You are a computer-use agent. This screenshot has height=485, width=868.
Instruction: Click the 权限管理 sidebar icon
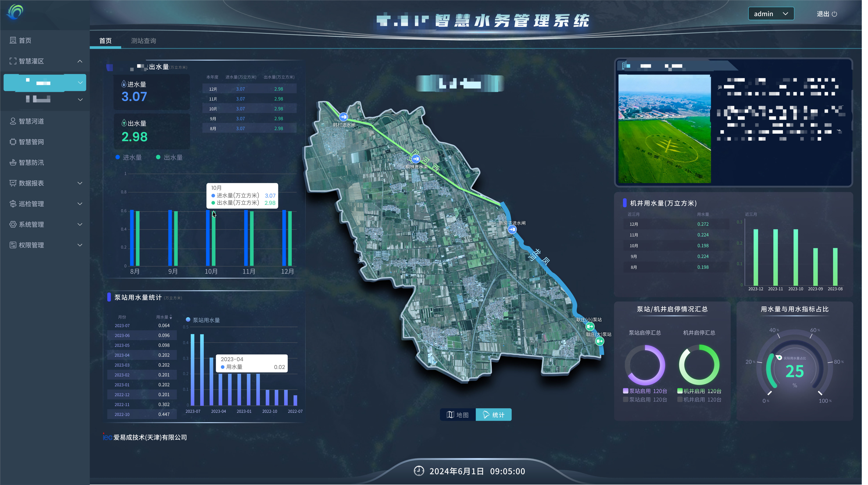(13, 245)
